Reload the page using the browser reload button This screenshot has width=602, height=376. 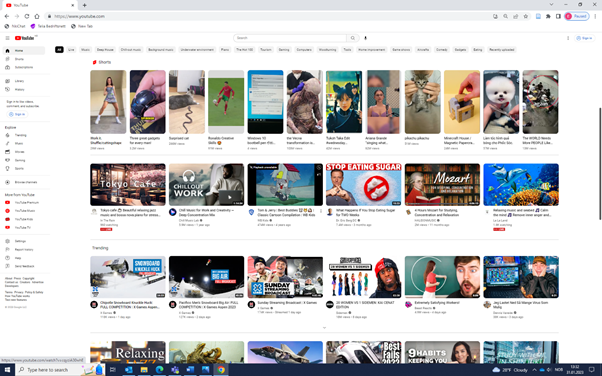(27, 16)
